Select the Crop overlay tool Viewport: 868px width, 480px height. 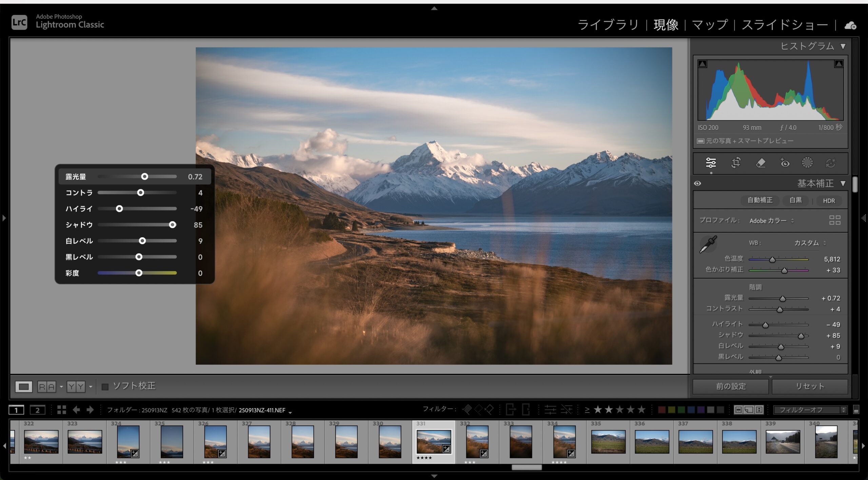pos(736,163)
